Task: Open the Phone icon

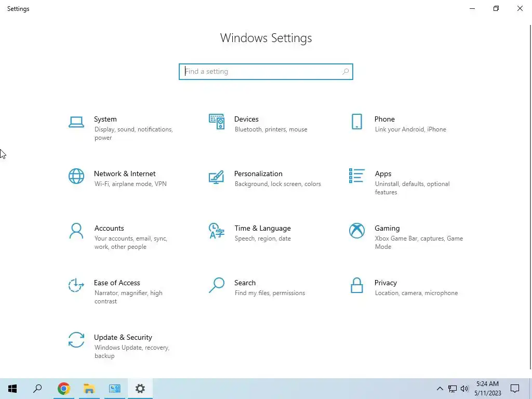Action: tap(356, 122)
